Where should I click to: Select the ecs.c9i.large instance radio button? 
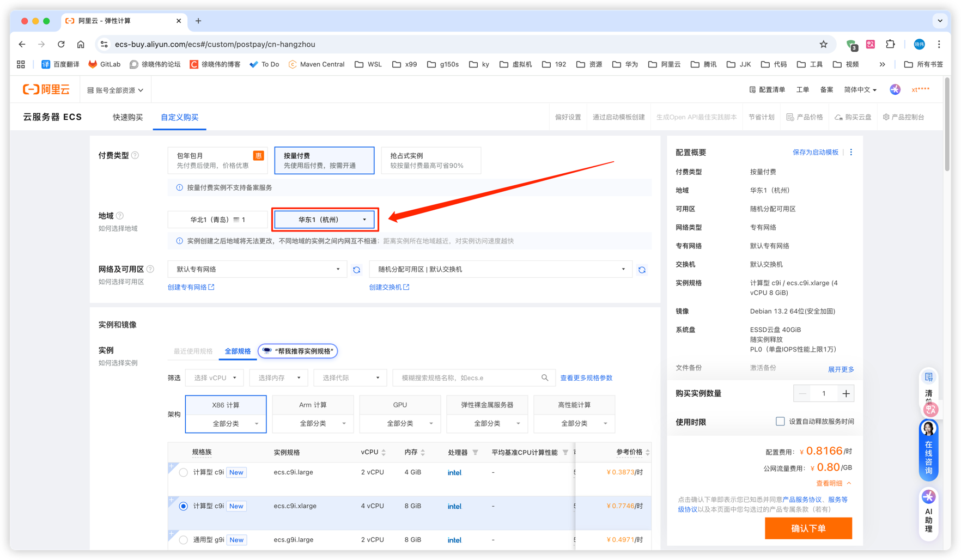coord(184,472)
